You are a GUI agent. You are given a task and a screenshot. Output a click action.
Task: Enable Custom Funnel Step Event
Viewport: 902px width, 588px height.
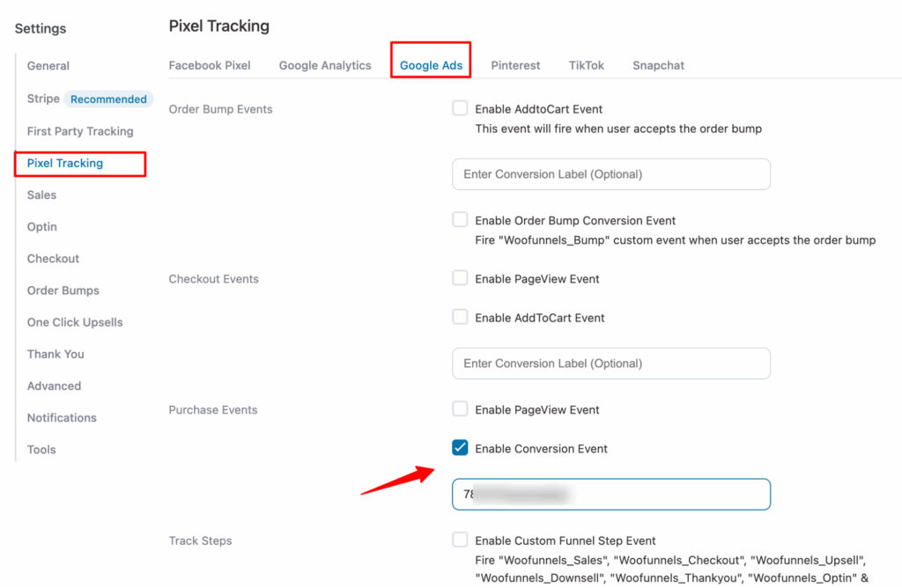click(459, 540)
